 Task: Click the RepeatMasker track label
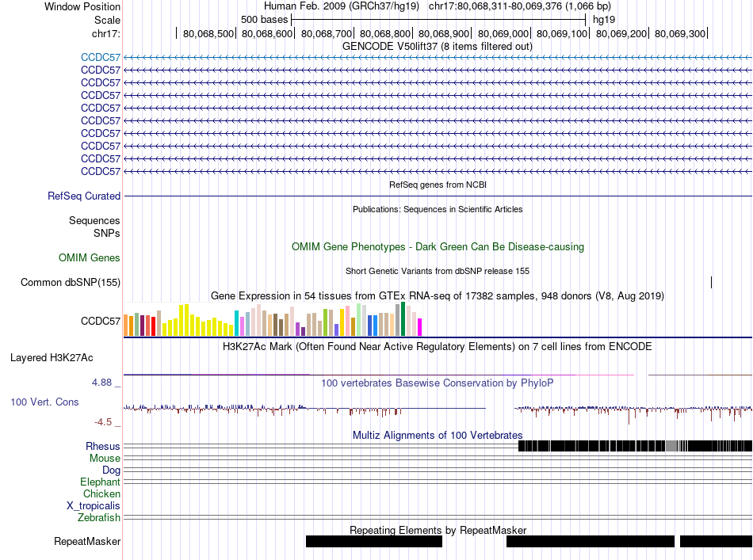[x=87, y=541]
